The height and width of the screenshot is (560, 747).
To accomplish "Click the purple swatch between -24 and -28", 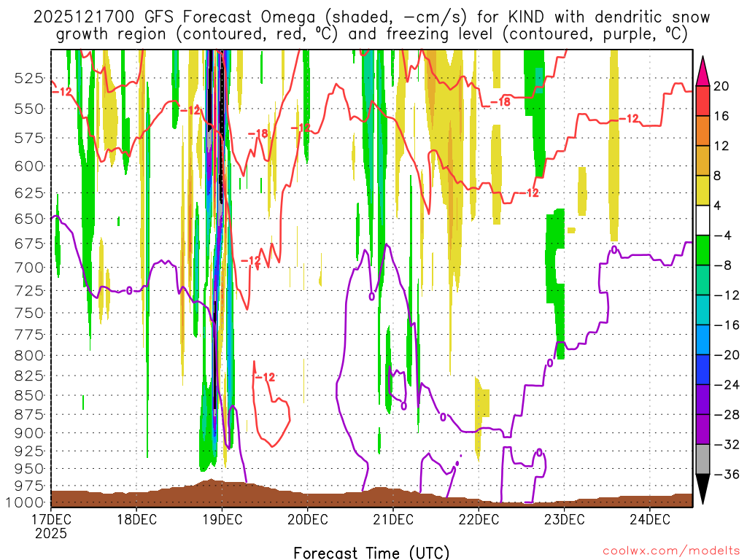I will [x=703, y=400].
